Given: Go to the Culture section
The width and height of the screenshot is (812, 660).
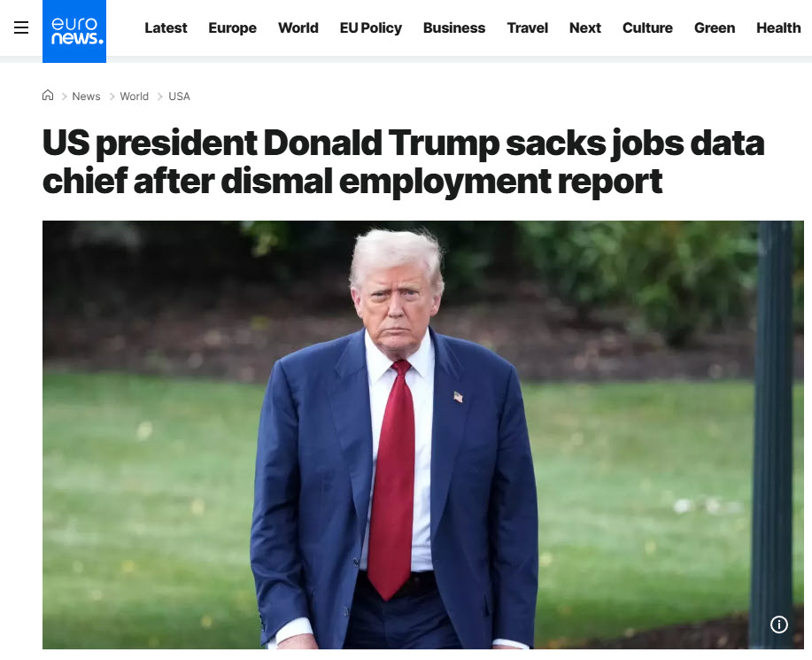Looking at the screenshot, I should tap(647, 27).
